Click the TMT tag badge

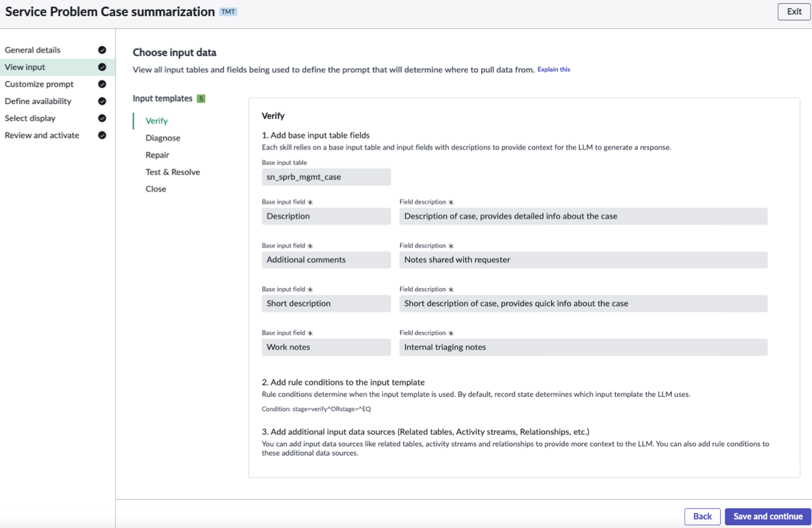(x=229, y=12)
